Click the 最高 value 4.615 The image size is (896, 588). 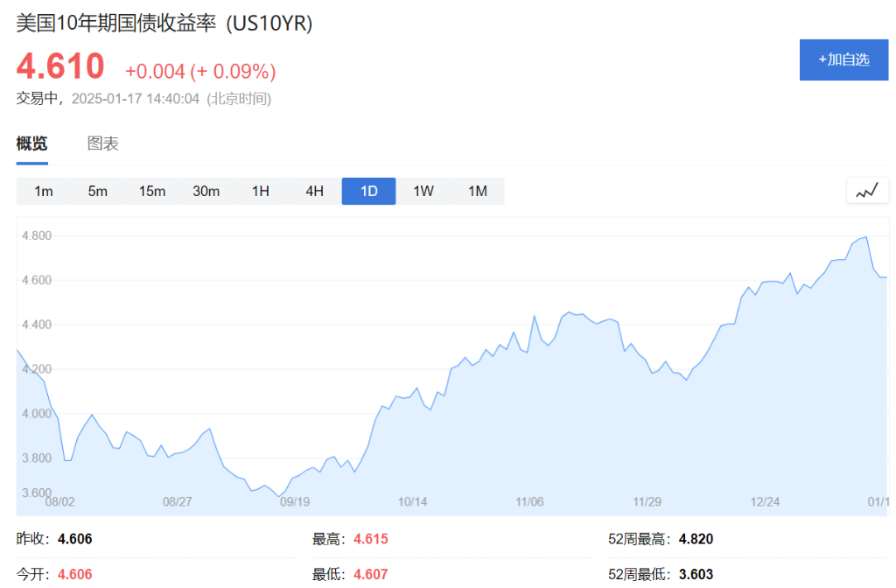(370, 539)
